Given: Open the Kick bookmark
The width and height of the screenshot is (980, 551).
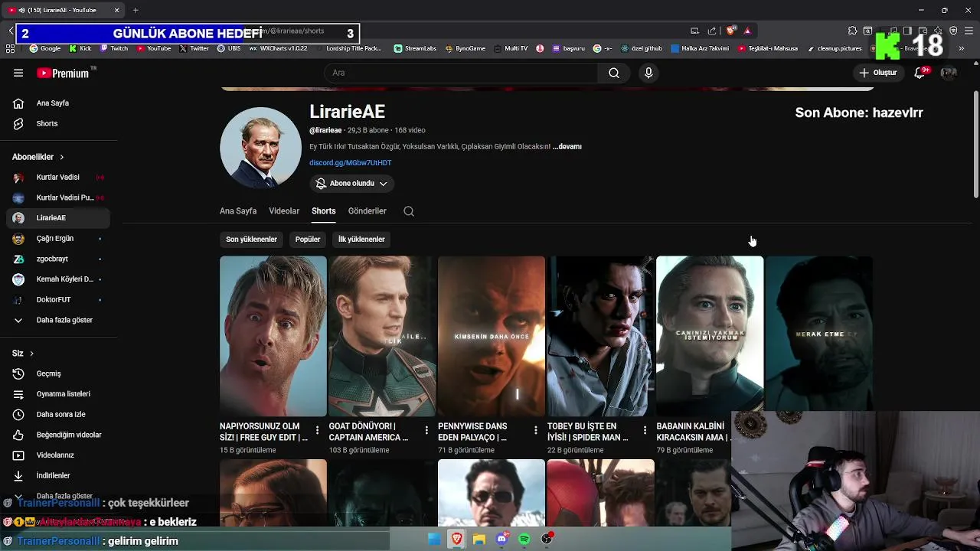Looking at the screenshot, I should coord(80,48).
